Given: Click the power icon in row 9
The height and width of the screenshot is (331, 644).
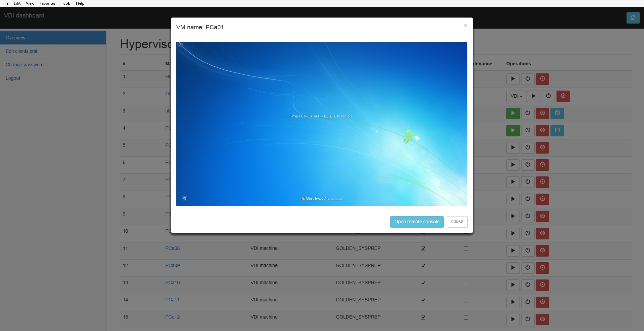Looking at the screenshot, I should [528, 217].
